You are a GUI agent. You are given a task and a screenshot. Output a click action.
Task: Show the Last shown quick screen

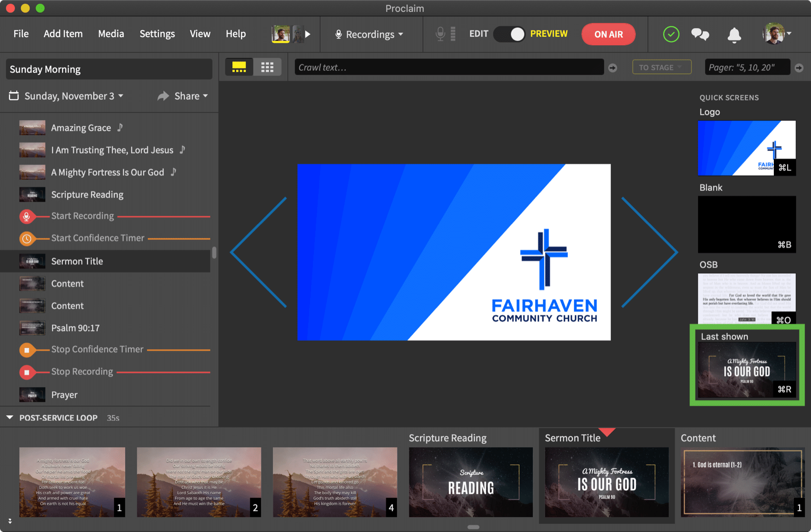[747, 369]
